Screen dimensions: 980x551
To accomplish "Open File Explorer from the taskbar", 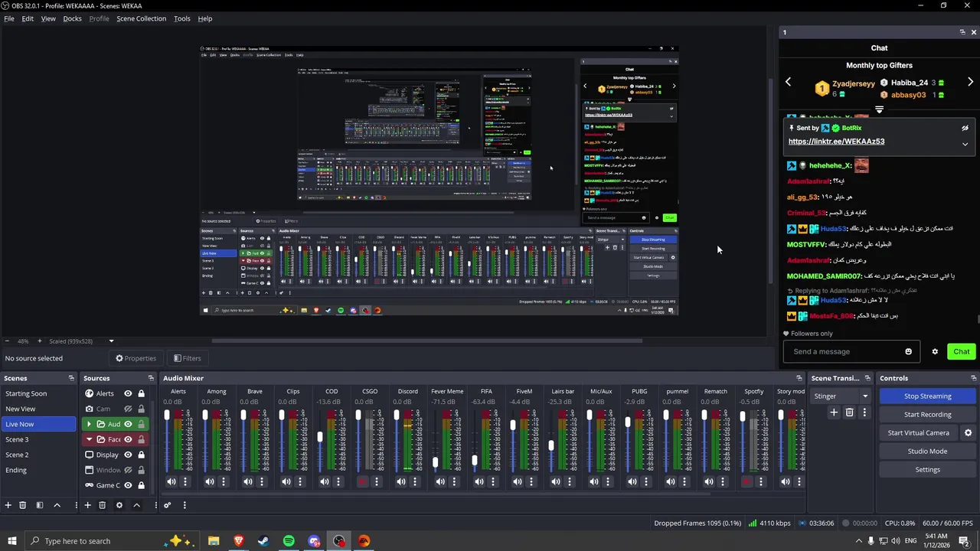I will coord(214,541).
